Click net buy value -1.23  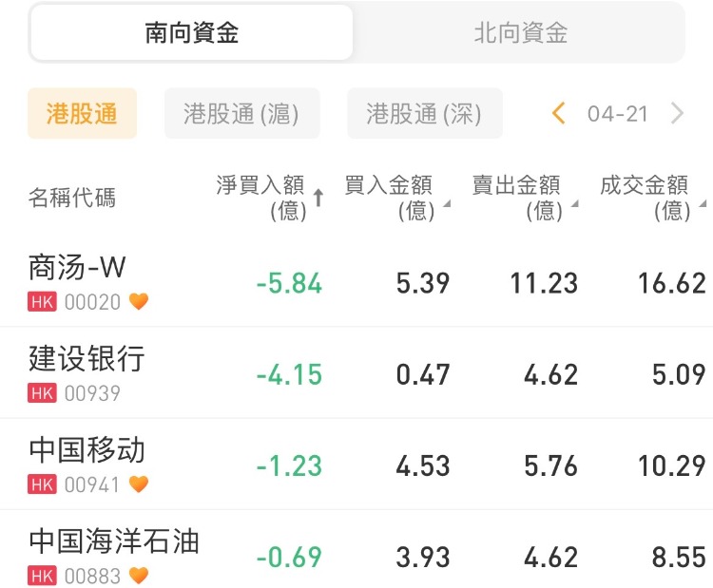pos(289,466)
